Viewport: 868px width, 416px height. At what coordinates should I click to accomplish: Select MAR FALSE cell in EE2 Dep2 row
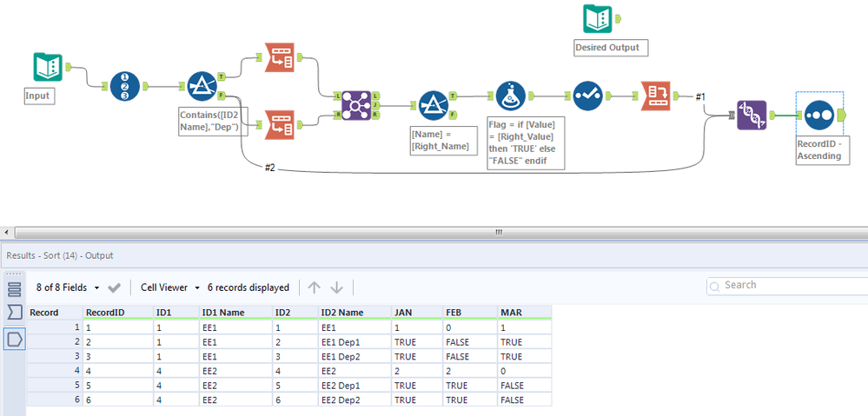pyautogui.click(x=524, y=399)
